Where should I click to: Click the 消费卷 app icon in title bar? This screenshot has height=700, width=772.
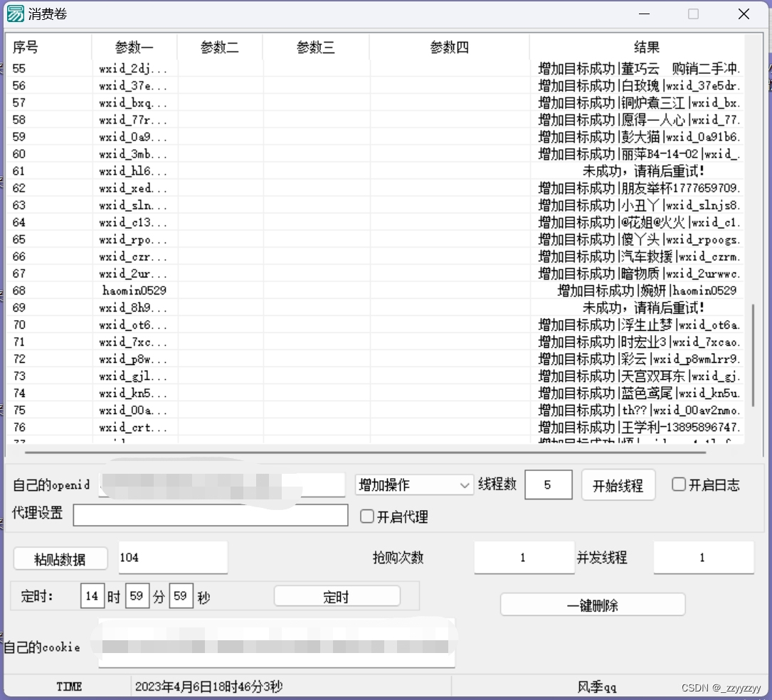15,14
